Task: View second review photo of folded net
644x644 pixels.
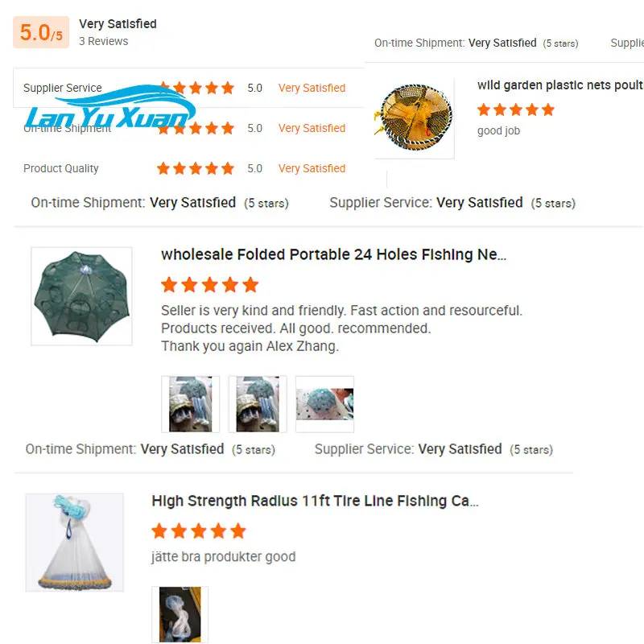Action: coord(258,404)
